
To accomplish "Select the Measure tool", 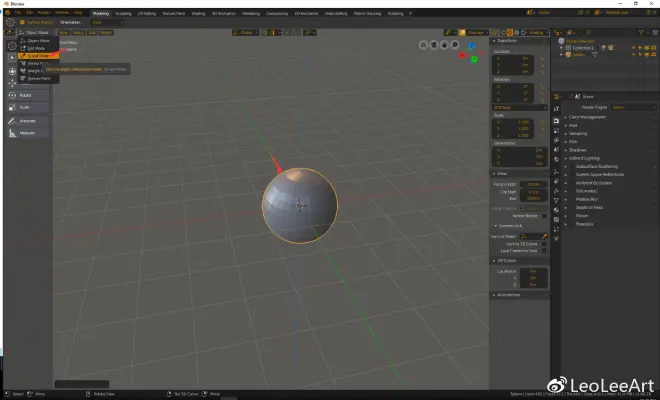I will tap(28, 133).
